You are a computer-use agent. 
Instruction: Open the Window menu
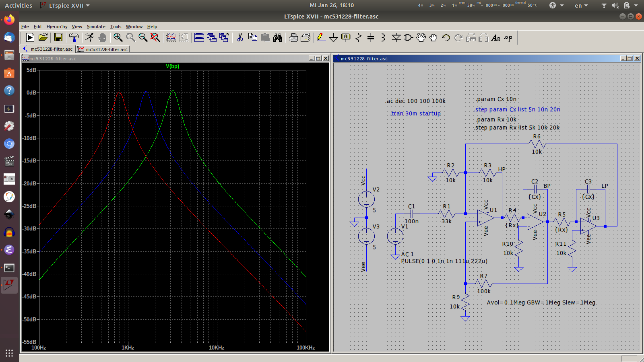click(134, 27)
